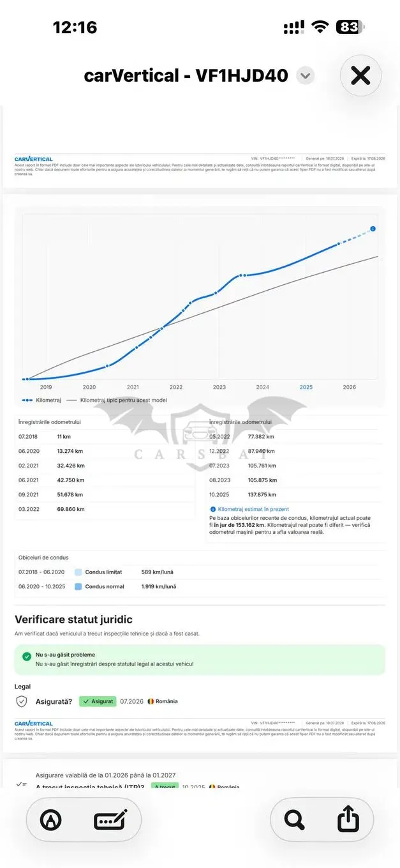Click the 10.2025 odometer record row
This screenshot has width=400, height=868.
coord(295,494)
